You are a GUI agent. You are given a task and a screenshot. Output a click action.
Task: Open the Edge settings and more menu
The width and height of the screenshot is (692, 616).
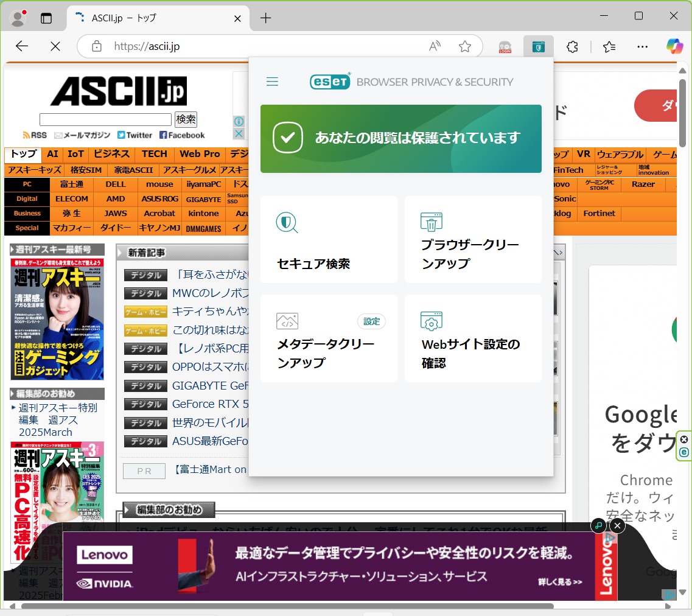pos(642,46)
